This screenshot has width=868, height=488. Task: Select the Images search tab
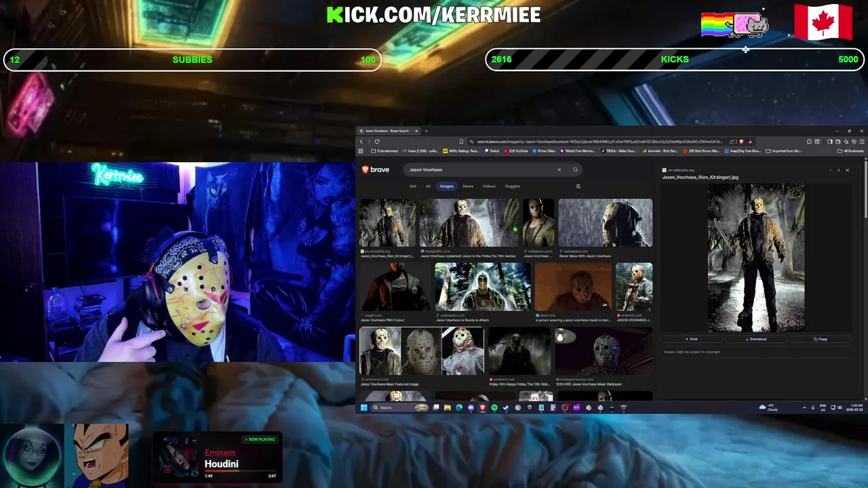coord(446,186)
